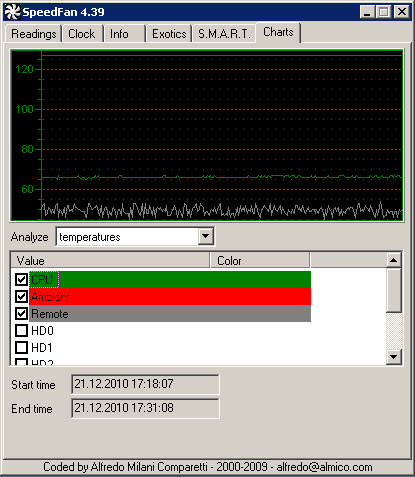Screen dimensions: 415x477
Task: Click the 60 label on chart axis
Action: click(27, 189)
